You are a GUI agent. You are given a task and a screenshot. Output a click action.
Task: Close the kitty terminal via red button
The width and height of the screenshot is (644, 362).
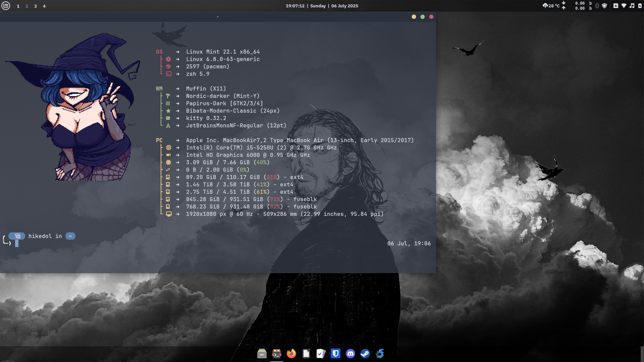[x=431, y=17]
